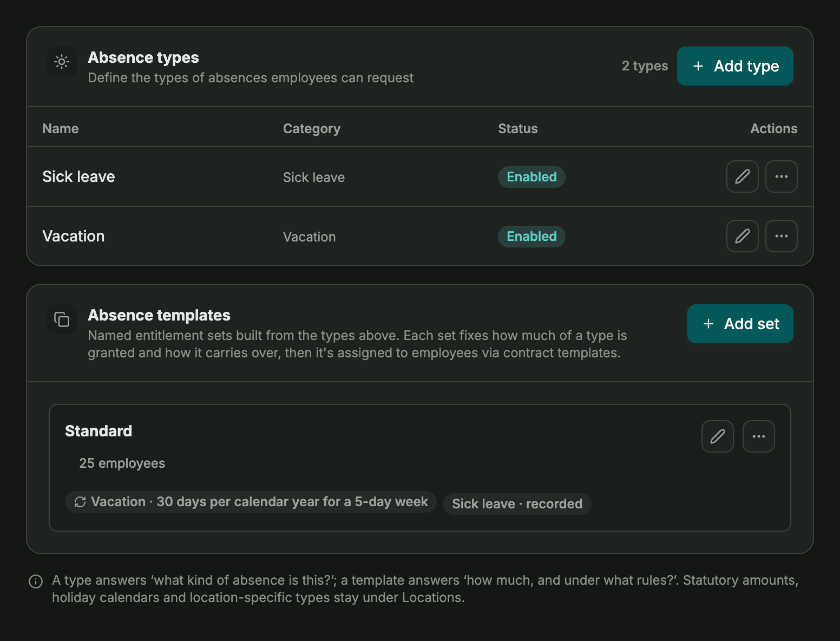Add a new absence template set
This screenshot has height=641, width=840.
point(740,324)
